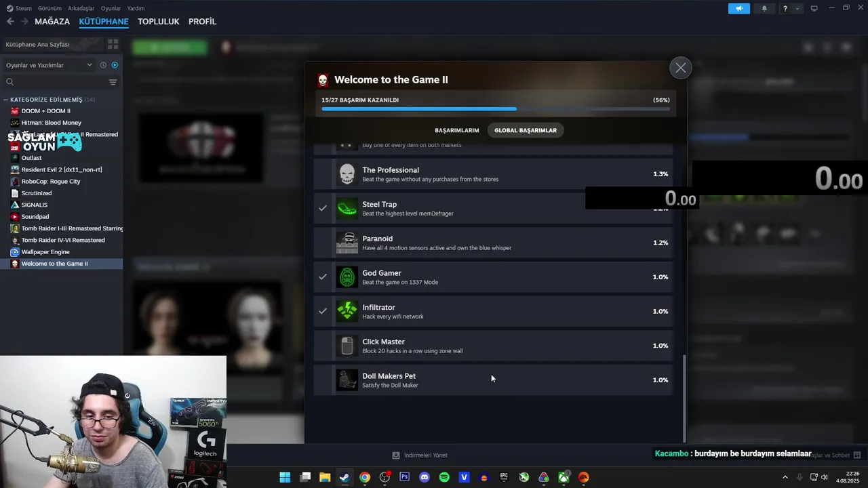The height and width of the screenshot is (488, 868).
Task: Click the forward navigation arrow
Action: click(x=24, y=22)
